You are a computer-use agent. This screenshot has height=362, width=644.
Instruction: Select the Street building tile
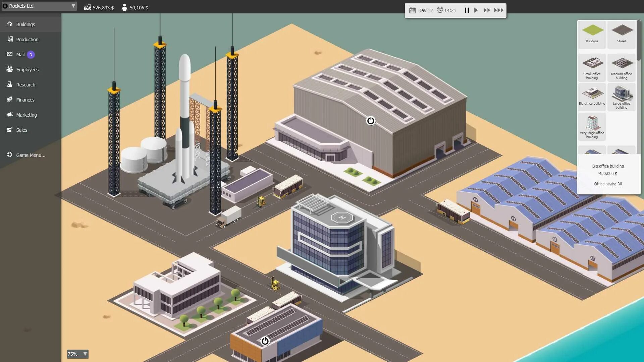[x=621, y=34]
